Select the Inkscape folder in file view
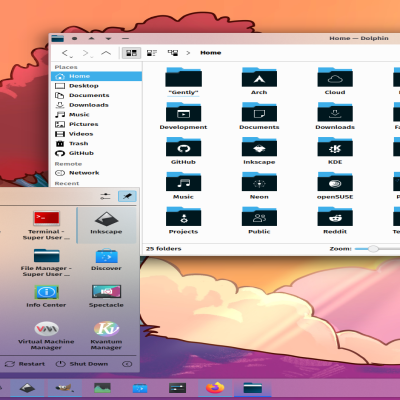 coord(259,151)
